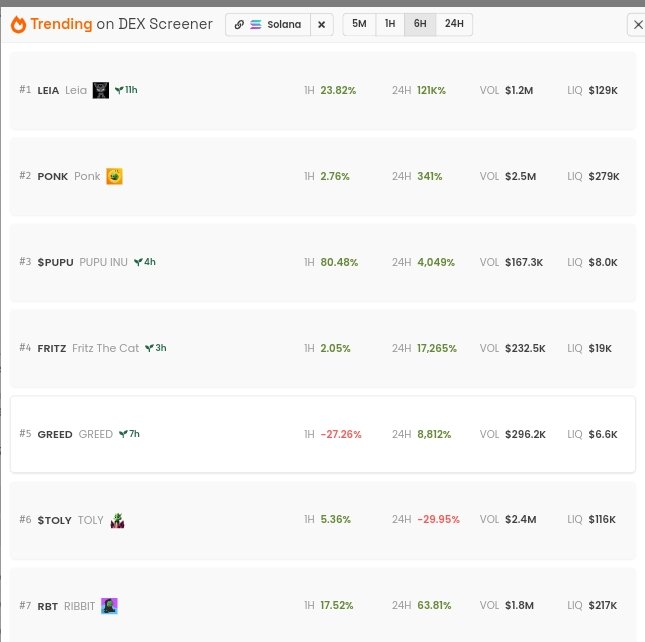Open the $TOLY token avatar
Screen dimensions: 645x642
point(117,520)
